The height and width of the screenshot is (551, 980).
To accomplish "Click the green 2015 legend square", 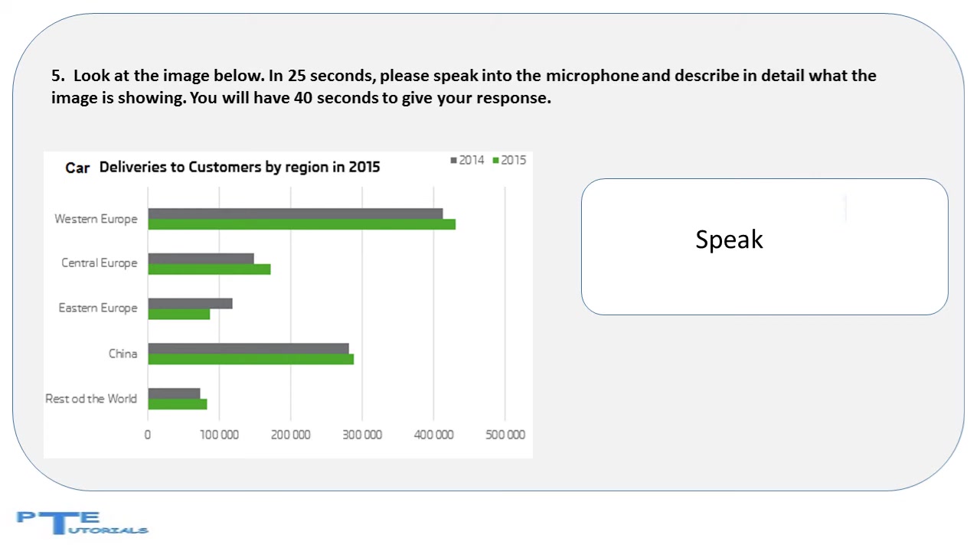I will (496, 160).
